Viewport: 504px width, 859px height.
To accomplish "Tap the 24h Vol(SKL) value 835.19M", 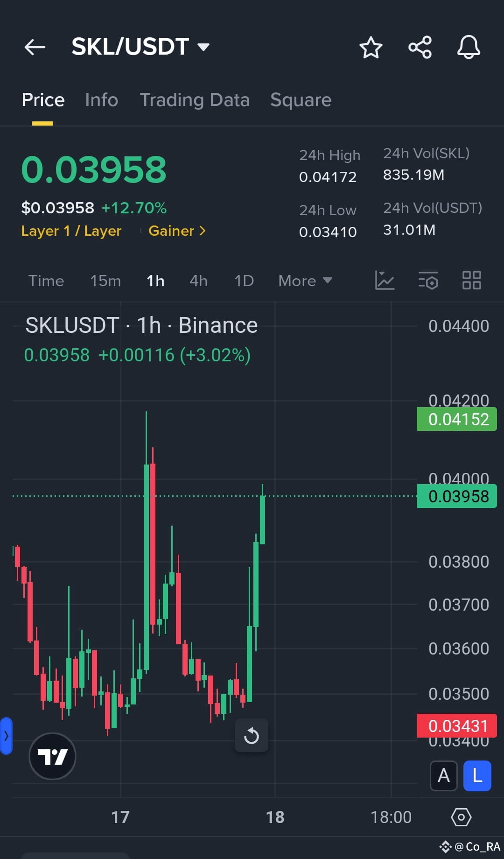I will coord(413,175).
